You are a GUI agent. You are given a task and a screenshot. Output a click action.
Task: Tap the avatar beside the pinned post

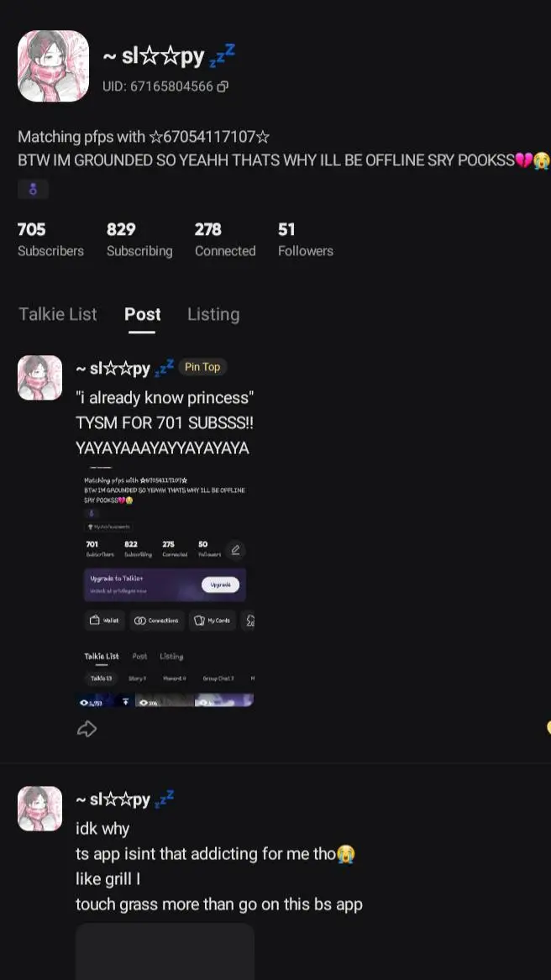pos(39,377)
